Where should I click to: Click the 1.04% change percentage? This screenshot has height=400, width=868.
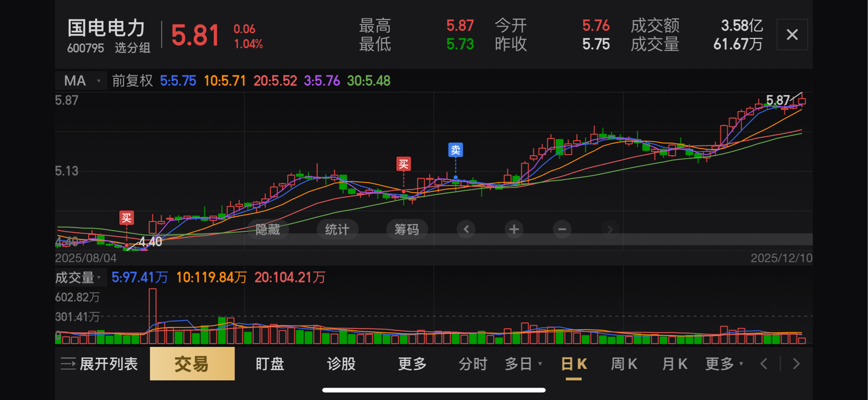coord(248,44)
